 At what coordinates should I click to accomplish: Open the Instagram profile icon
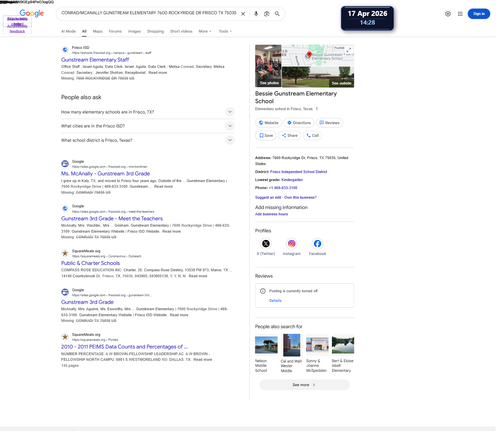pos(292,244)
